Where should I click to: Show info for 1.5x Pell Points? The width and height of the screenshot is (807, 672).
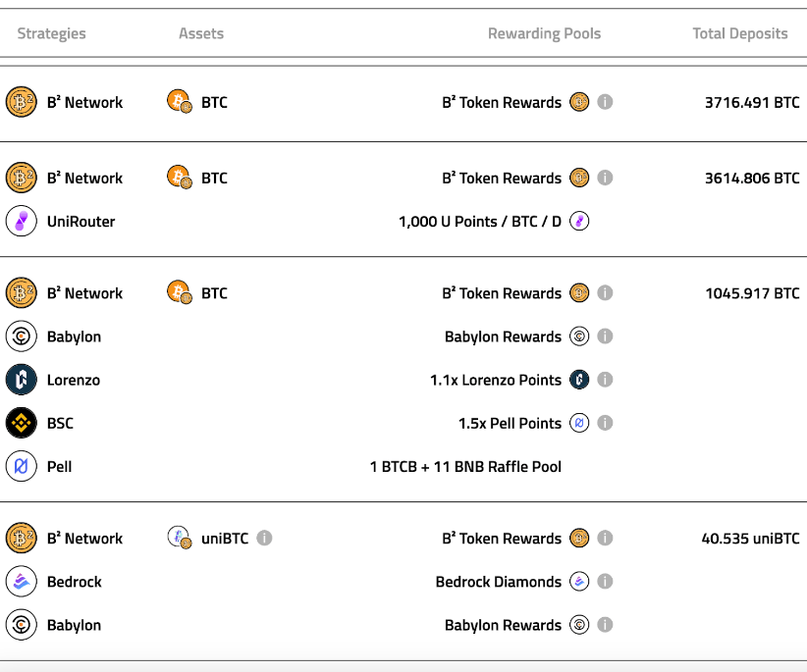pyautogui.click(x=605, y=424)
